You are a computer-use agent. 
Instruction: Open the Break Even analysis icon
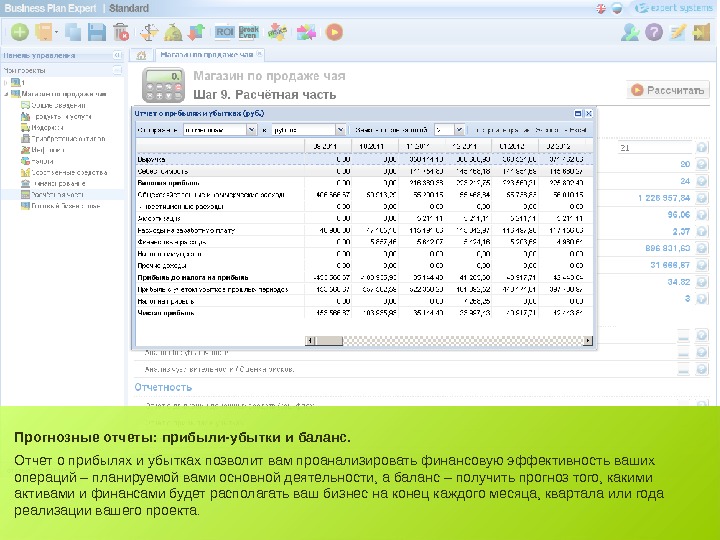click(x=248, y=32)
